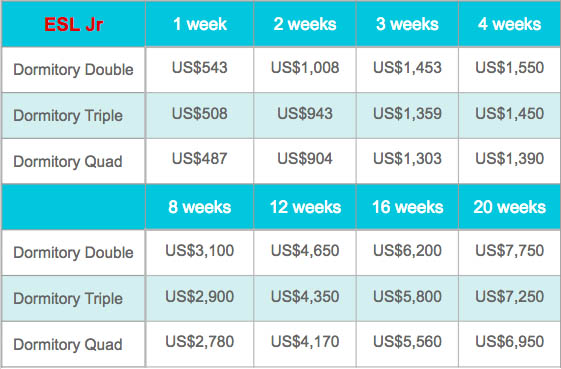The image size is (561, 369).
Task: Click the 4 weeks column header
Action: click(x=509, y=24)
